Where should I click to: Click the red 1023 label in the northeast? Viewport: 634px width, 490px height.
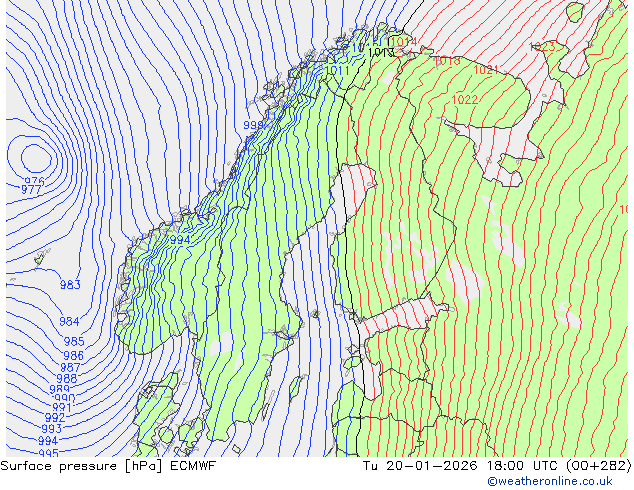[542, 46]
